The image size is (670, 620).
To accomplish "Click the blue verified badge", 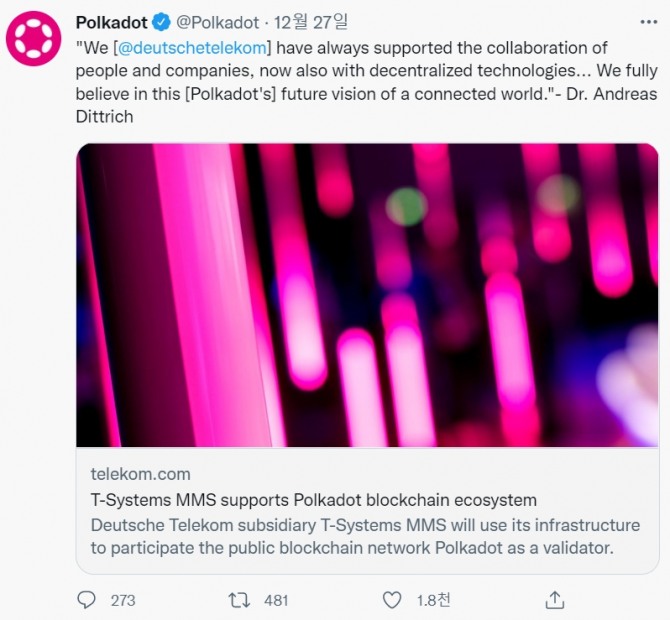I will click(158, 23).
